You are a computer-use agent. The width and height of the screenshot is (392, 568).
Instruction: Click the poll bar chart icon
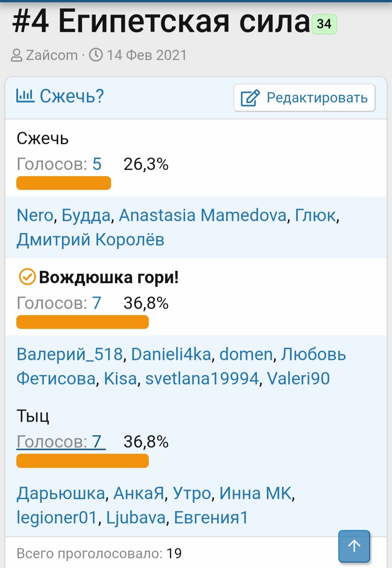click(25, 96)
